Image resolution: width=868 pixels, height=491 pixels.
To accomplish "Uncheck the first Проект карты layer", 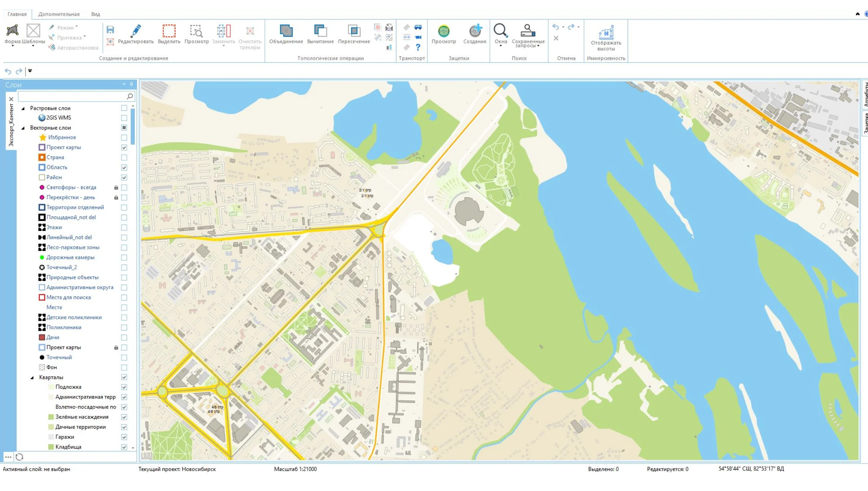I will 124,148.
